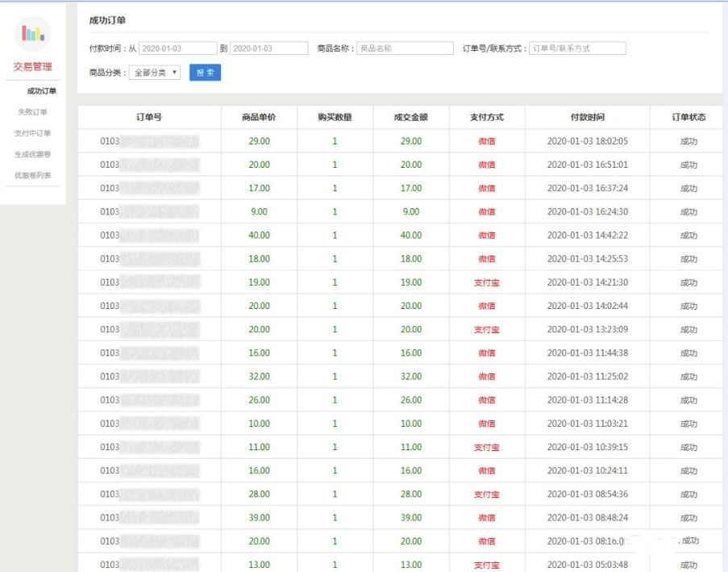Image resolution: width=728 pixels, height=572 pixels.
Task: Click a red 支付宝 payment label
Action: click(x=486, y=282)
